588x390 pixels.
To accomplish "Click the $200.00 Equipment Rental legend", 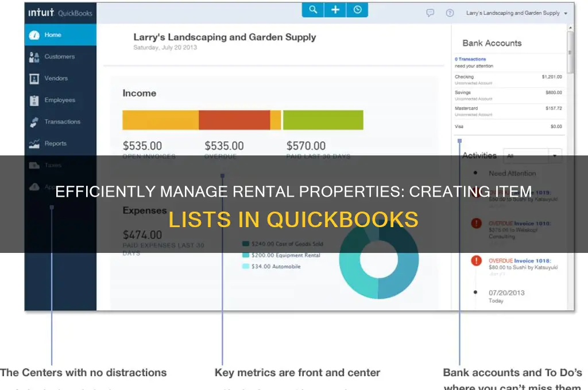I will pyautogui.click(x=281, y=255).
